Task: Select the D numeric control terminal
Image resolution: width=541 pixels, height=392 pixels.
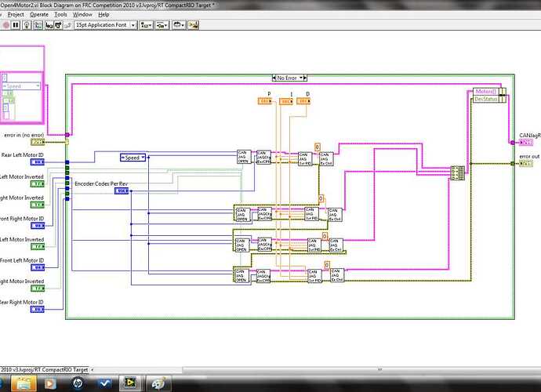Action: (303, 101)
